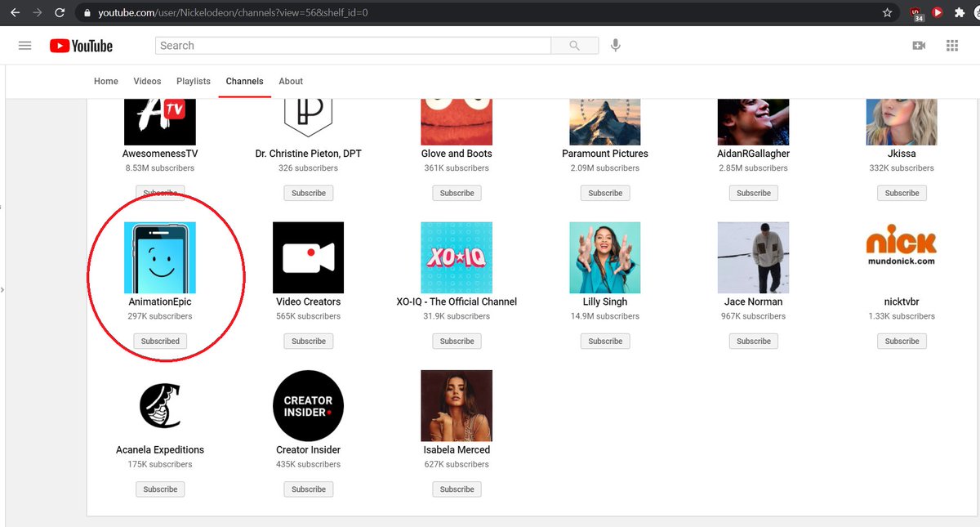Switch to the Videos tab
This screenshot has width=980, height=527.
[148, 82]
